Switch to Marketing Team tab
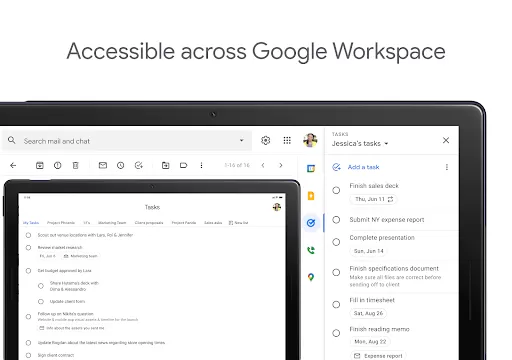The image size is (512, 360). (112, 223)
